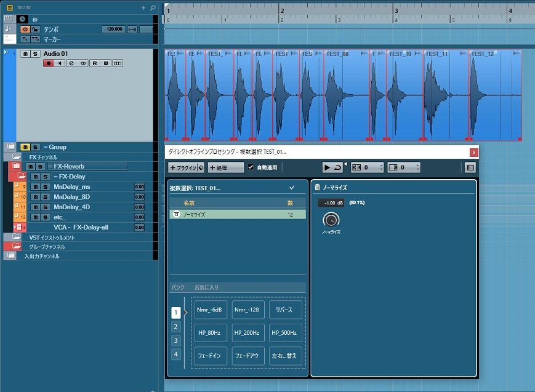Apply the Nmr_-6dB favorite
Viewport: 535px width, 392px height.
pyautogui.click(x=211, y=310)
